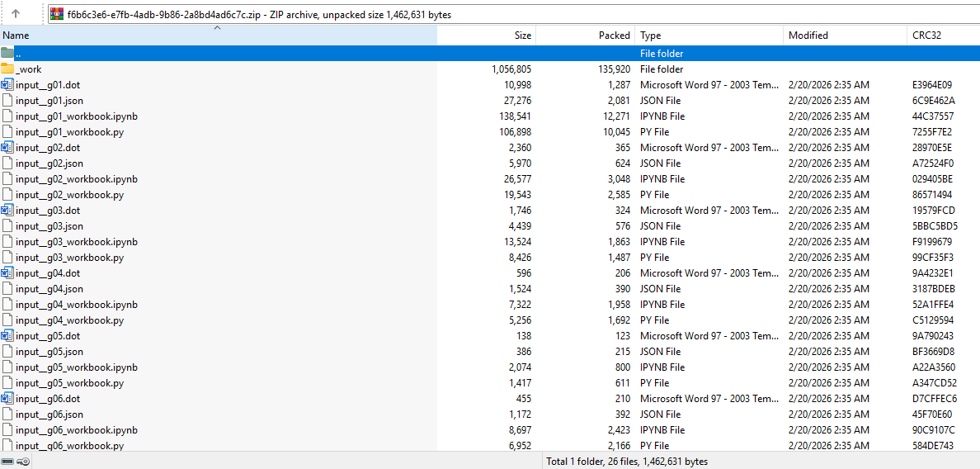Click the file icon of input__g02.json
The height and width of the screenshot is (469, 980).
(x=7, y=163)
